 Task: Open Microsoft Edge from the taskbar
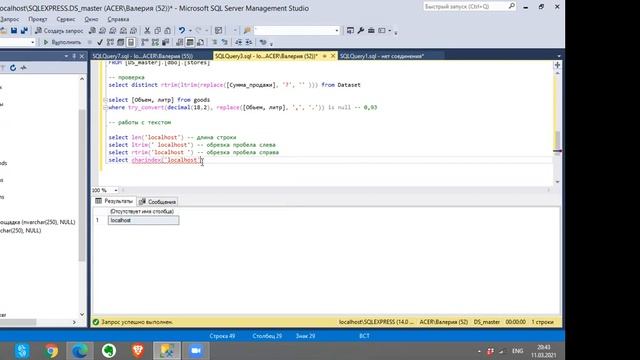(80, 351)
